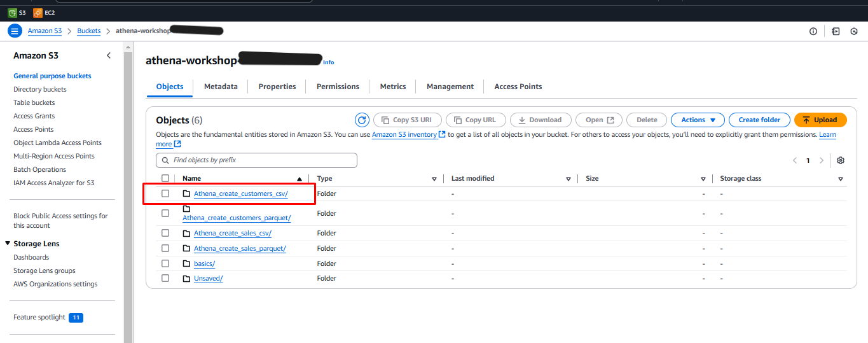Collapse the Storage Lens section
This screenshot has width=868, height=343.
point(8,244)
